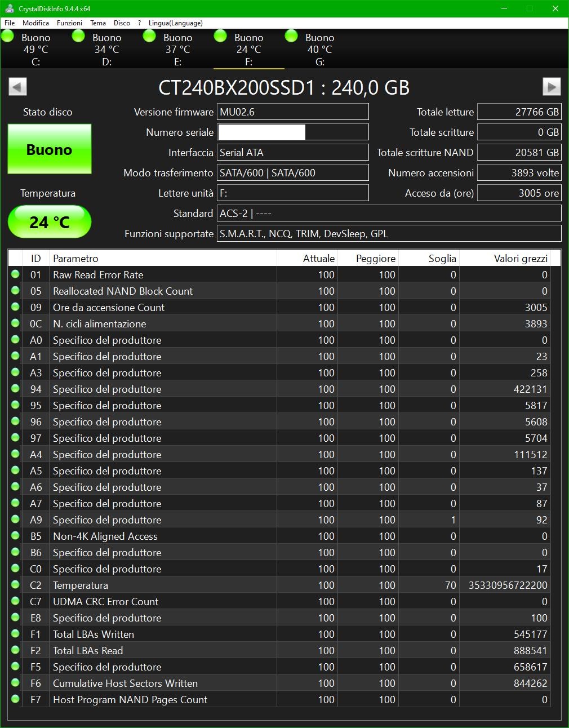The width and height of the screenshot is (569, 728).
Task: Click status dot of Ore da accensione Count
Action: coord(15,307)
